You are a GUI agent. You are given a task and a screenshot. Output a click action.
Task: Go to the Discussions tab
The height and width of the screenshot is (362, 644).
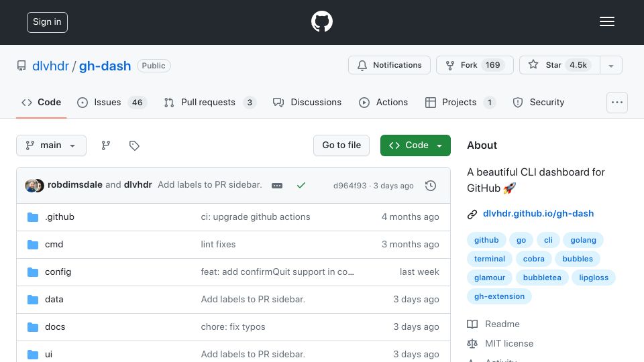(307, 102)
